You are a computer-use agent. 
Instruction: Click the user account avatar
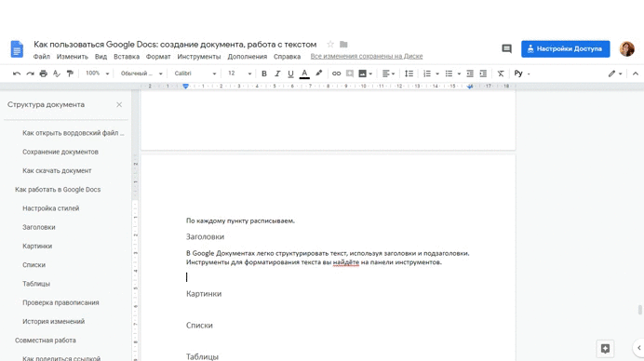pyautogui.click(x=626, y=49)
